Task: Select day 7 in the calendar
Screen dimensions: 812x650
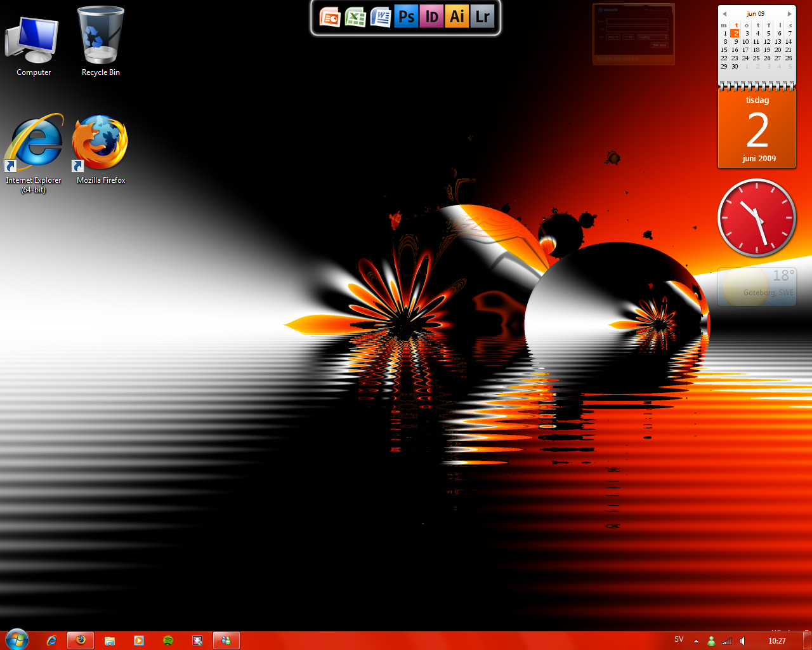Action: click(x=790, y=34)
